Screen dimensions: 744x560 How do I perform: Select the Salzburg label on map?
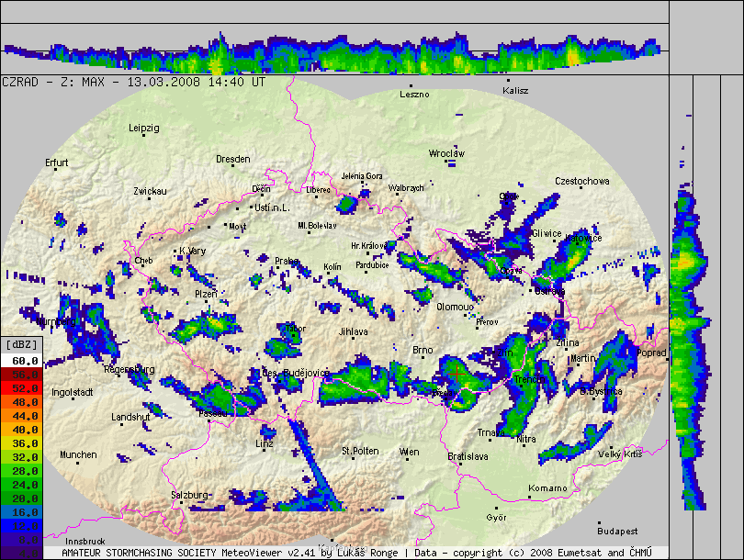tap(189, 495)
